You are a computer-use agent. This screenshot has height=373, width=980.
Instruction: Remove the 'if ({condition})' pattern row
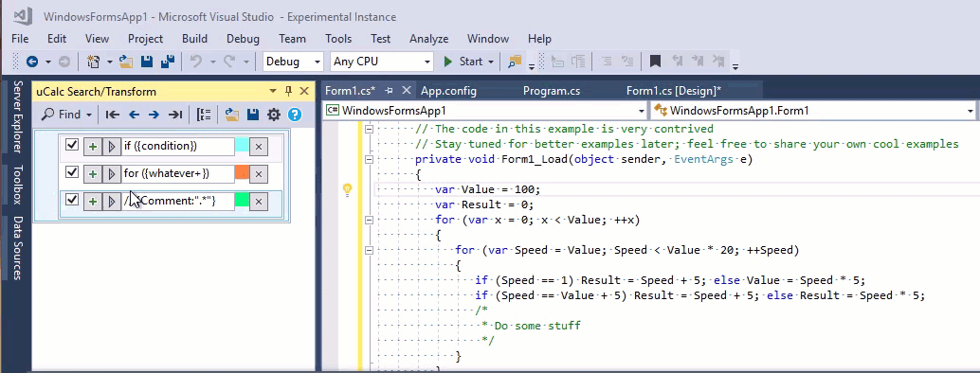pyautogui.click(x=258, y=146)
